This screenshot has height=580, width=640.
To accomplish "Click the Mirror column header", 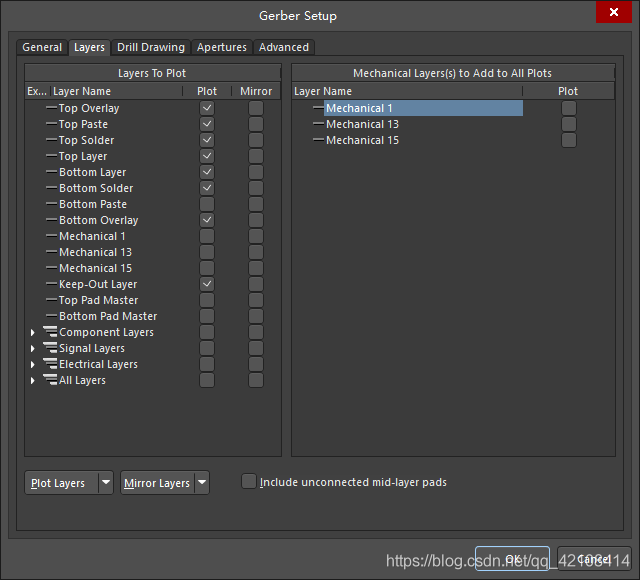I will point(256,91).
